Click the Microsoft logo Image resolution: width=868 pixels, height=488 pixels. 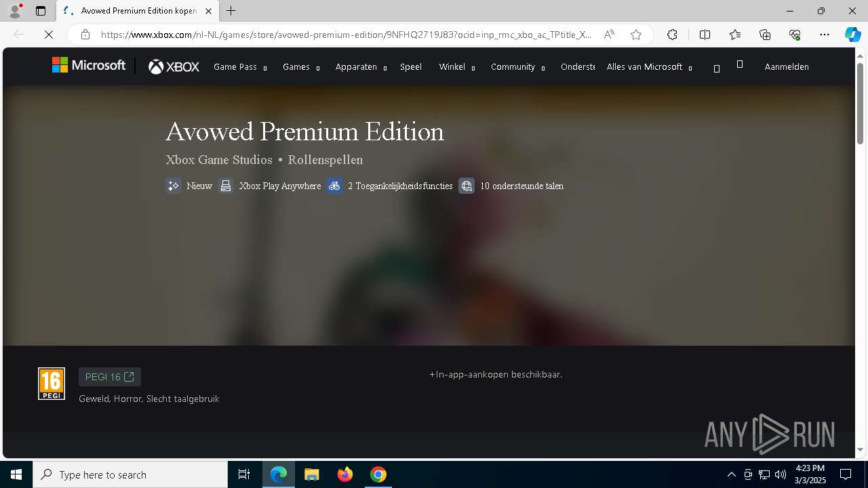click(x=89, y=65)
